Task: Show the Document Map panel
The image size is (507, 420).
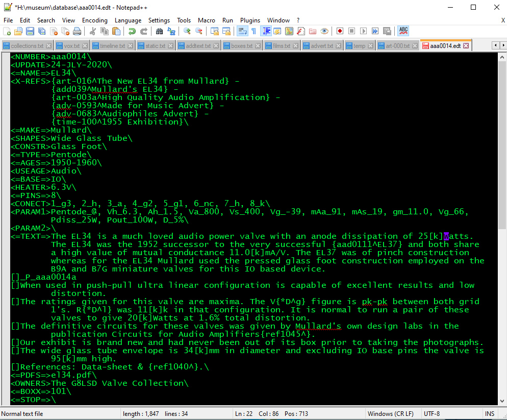Action: tap(289, 31)
